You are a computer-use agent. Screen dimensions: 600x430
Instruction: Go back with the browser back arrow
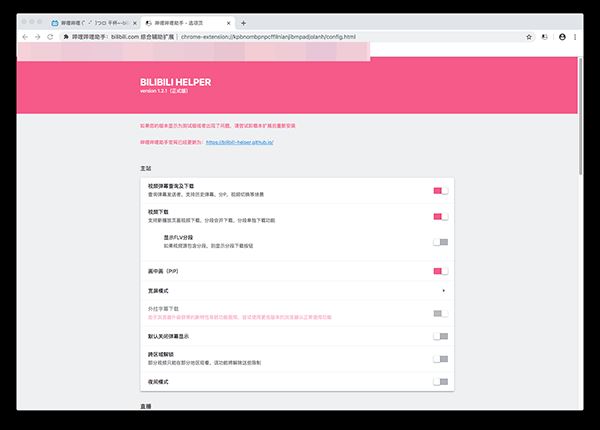coord(25,37)
